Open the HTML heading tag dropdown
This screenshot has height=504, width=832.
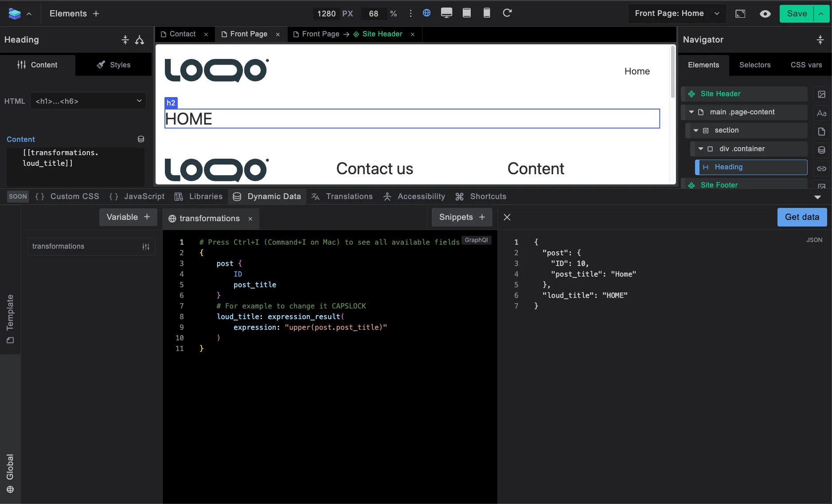click(88, 101)
